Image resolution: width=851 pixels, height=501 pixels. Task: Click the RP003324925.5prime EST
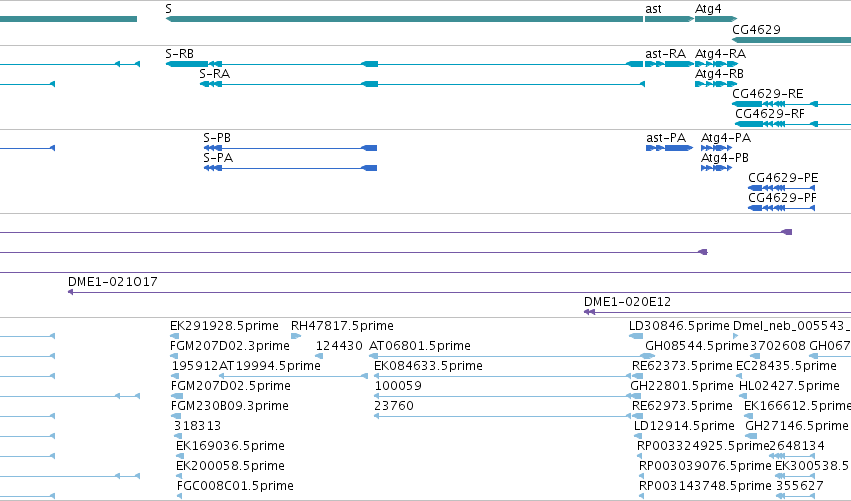(x=640, y=456)
